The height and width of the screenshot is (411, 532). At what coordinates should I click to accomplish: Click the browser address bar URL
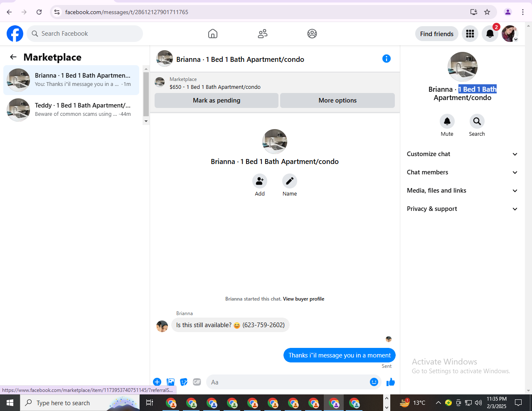[127, 12]
